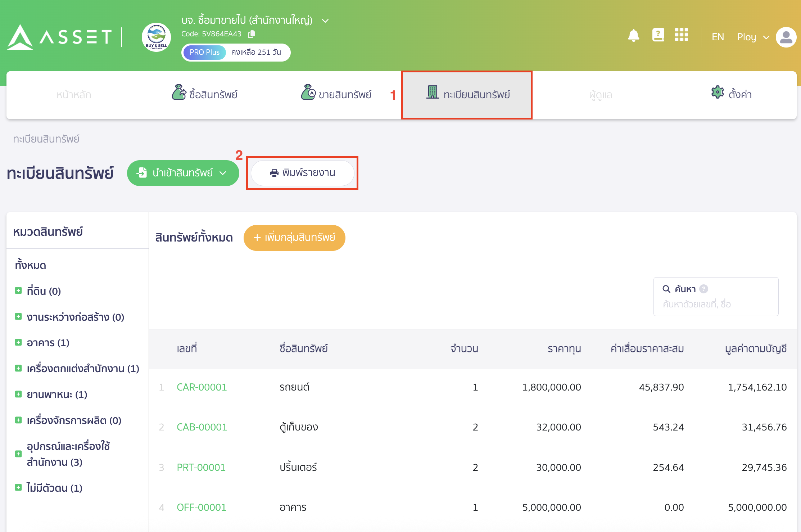The image size is (801, 532).
Task: Click the search help question mark icon
Action: [703, 289]
